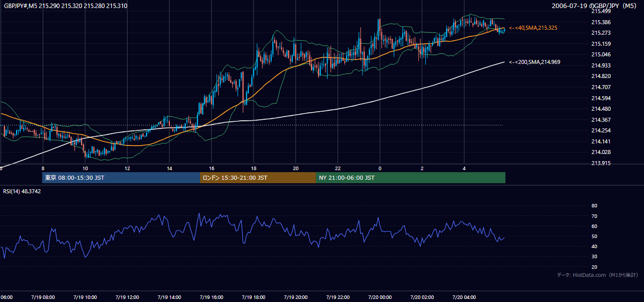Click price axis value 213.915
644x302 pixels.
(601, 163)
